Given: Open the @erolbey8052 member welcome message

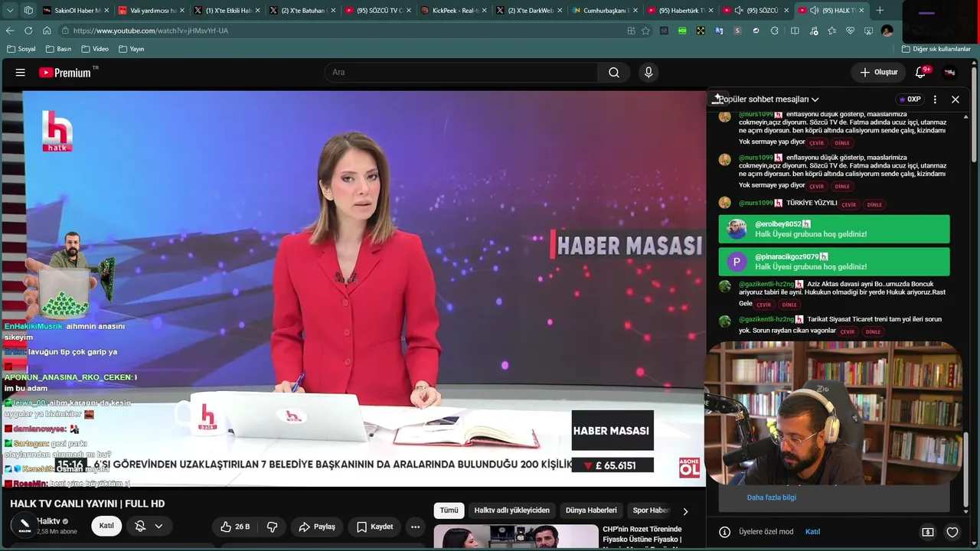Looking at the screenshot, I should pyautogui.click(x=834, y=230).
